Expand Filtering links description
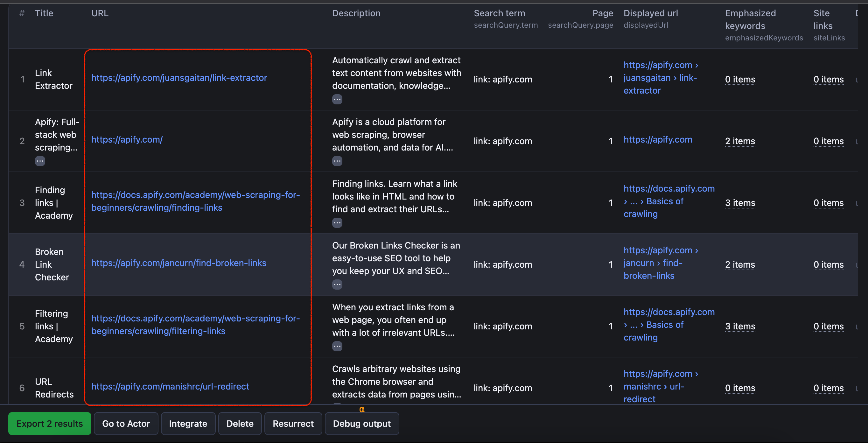Viewport: 868px width, 443px height. [337, 346]
